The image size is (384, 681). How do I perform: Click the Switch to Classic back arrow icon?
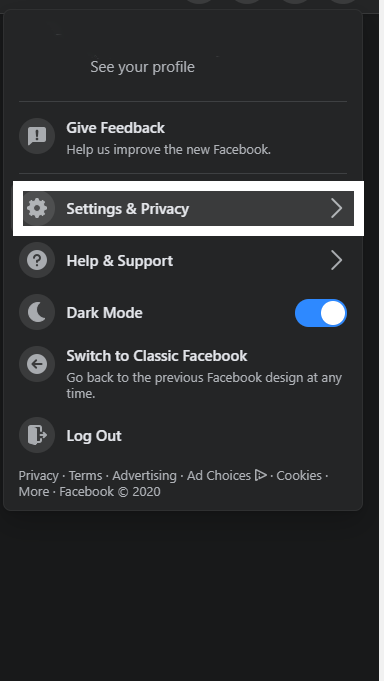point(37,364)
